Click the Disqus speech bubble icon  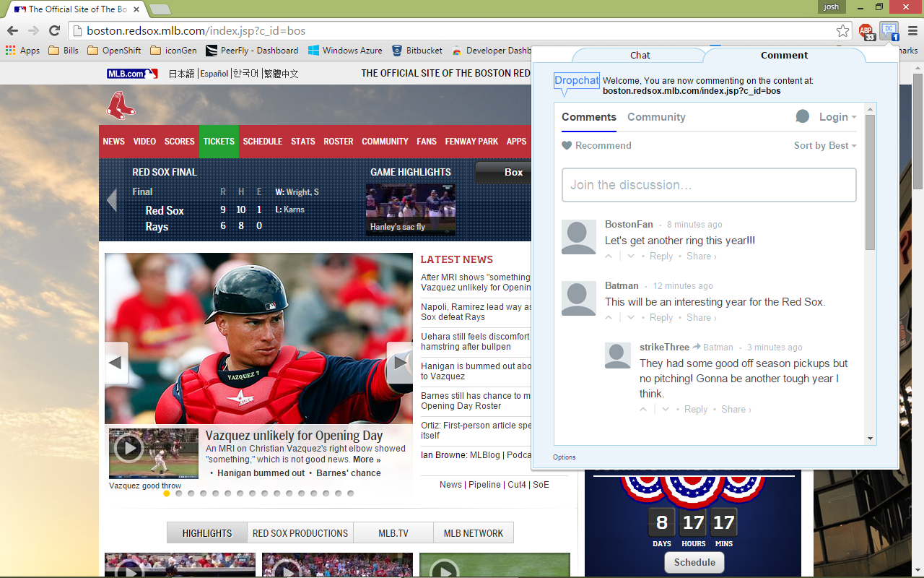tap(802, 116)
